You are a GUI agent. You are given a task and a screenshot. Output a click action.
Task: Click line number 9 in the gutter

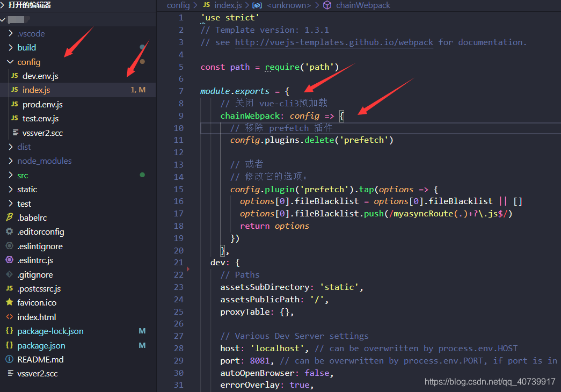181,115
